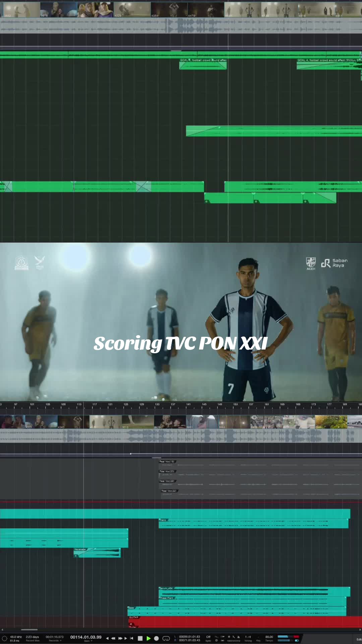362x644 pixels.
Task: Toggle the metronome triangle icon
Action: [238, 637]
